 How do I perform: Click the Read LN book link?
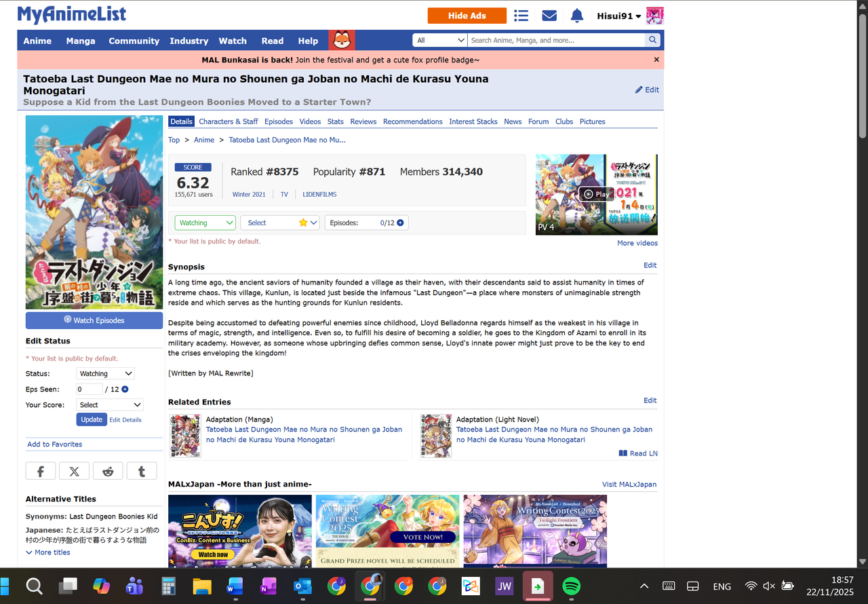tap(638, 453)
